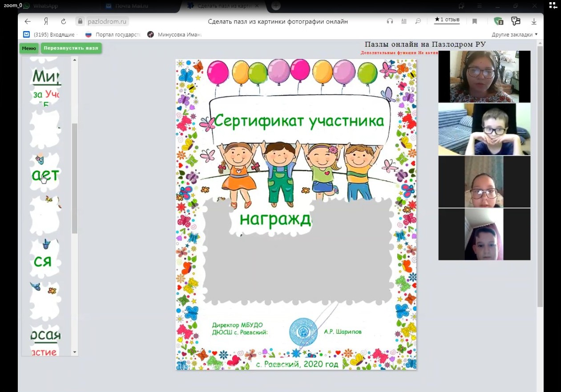
Task: Click the Меню button
Action: click(x=29, y=48)
